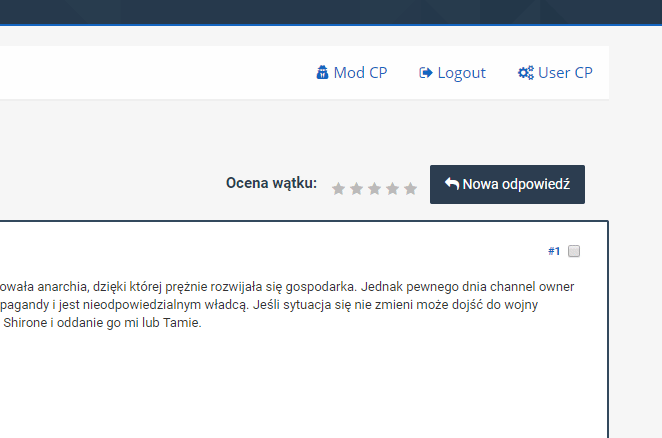Screen dimensions: 662x438
Task: Open the Mod CP text link
Action: (x=360, y=73)
